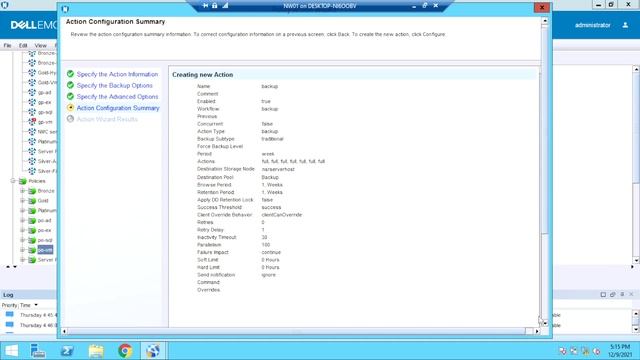The height and width of the screenshot is (360, 640).
Task: Click the NMC server group icon
Action: tap(32, 131)
